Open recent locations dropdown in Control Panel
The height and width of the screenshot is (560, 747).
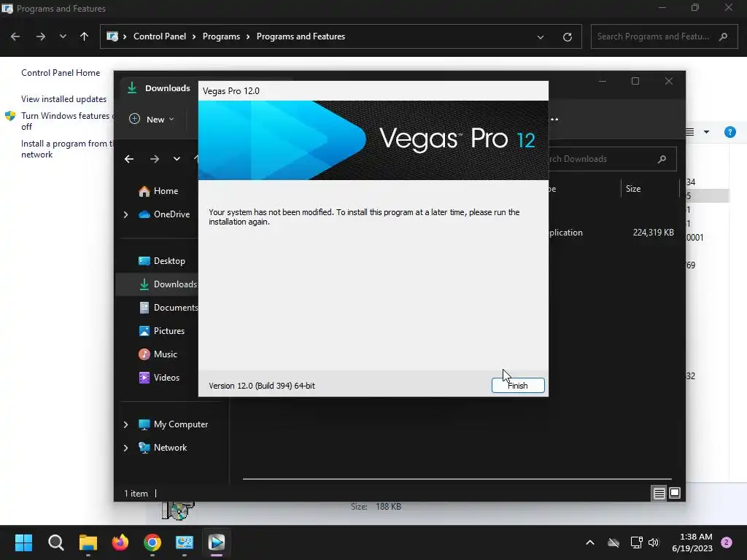[63, 36]
